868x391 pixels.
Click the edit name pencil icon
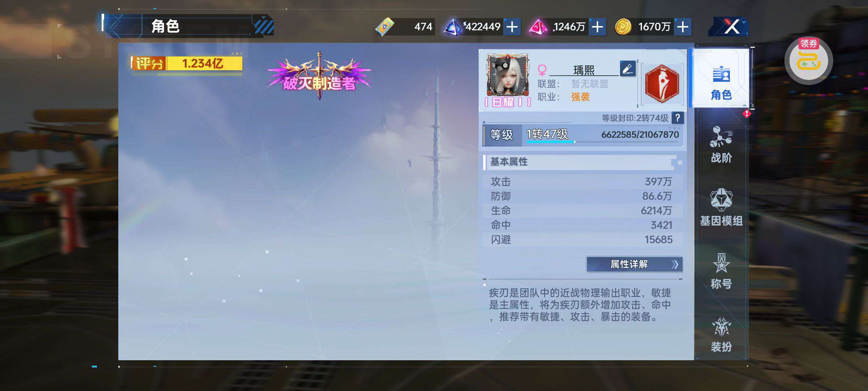point(628,68)
